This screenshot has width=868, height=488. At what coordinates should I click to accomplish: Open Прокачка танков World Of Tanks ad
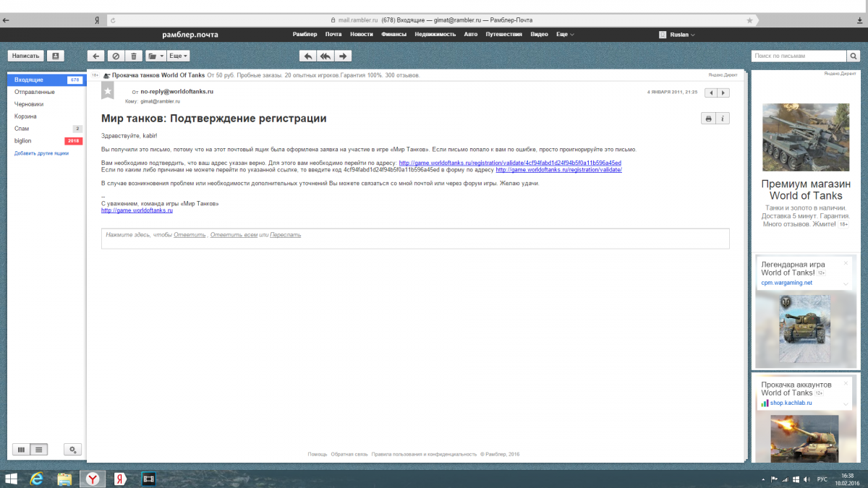[158, 75]
